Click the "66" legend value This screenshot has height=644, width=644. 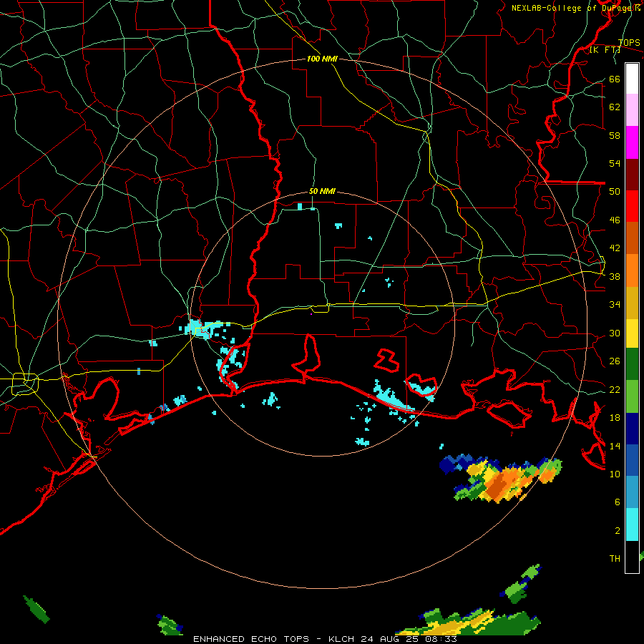pyautogui.click(x=615, y=79)
